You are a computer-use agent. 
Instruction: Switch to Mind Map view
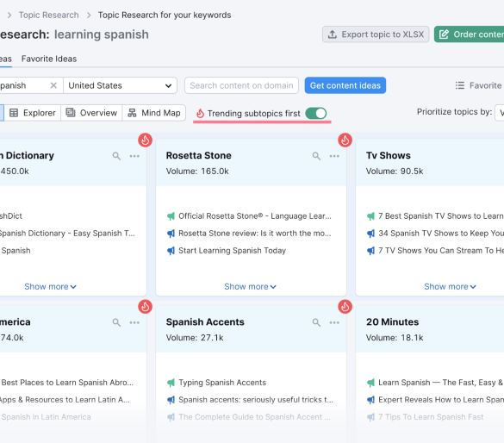click(x=154, y=113)
